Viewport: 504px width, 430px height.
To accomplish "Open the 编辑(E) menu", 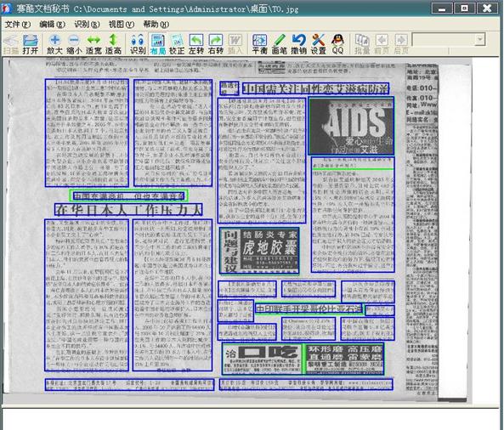I will pos(52,25).
